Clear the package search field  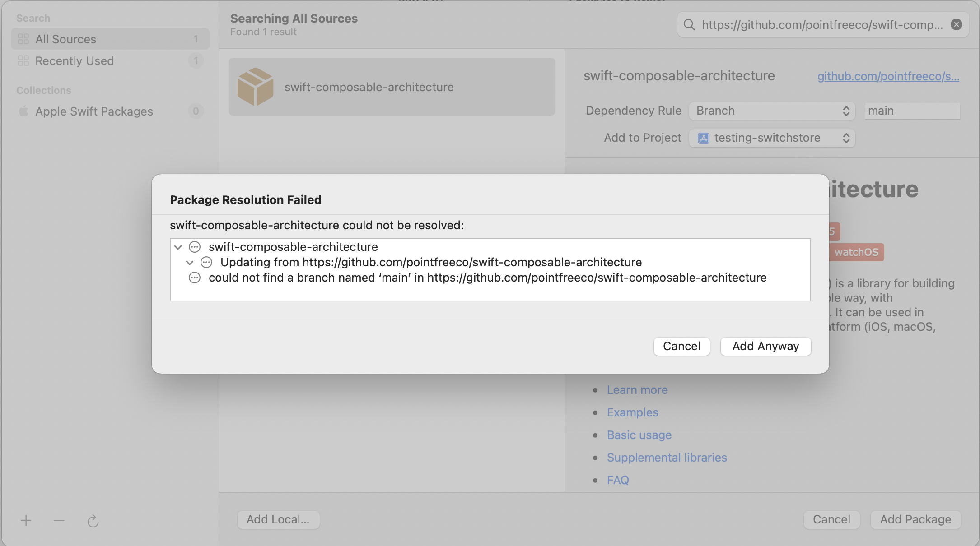(956, 24)
